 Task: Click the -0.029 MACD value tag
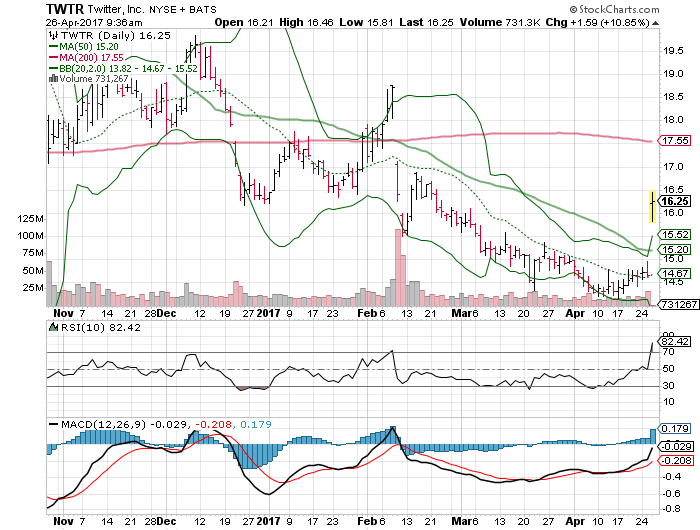pyautogui.click(x=677, y=447)
